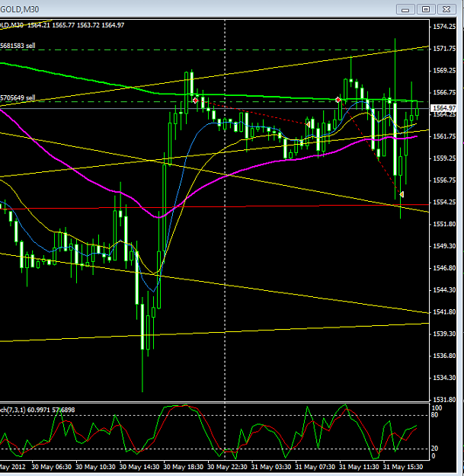Close the GOLD,M30 chart window
464x476 pixels.
click(446, 9)
